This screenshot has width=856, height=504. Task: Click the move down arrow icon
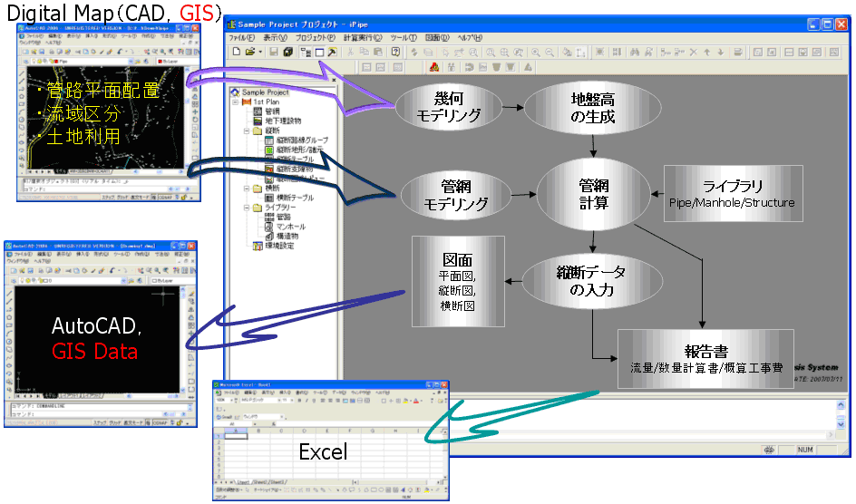pos(721,53)
